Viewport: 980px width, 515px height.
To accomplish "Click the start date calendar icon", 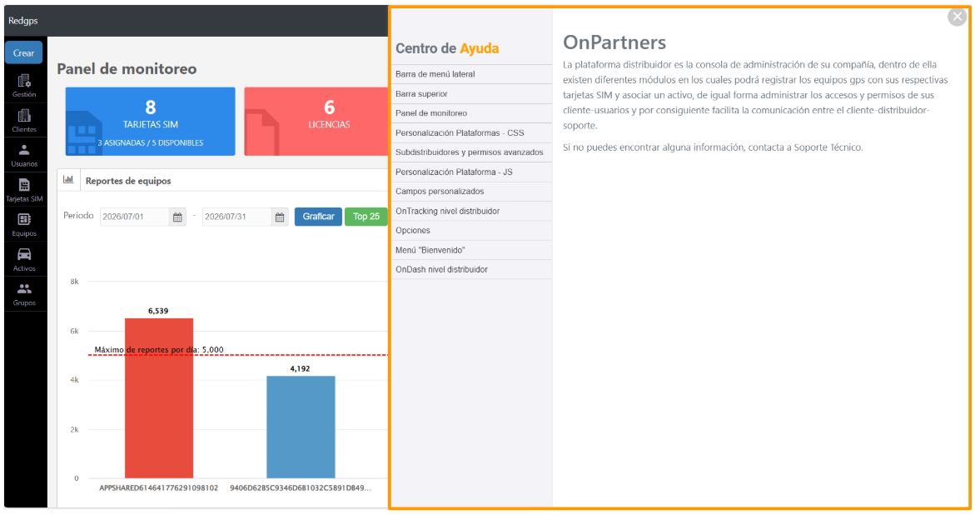I will tap(177, 217).
